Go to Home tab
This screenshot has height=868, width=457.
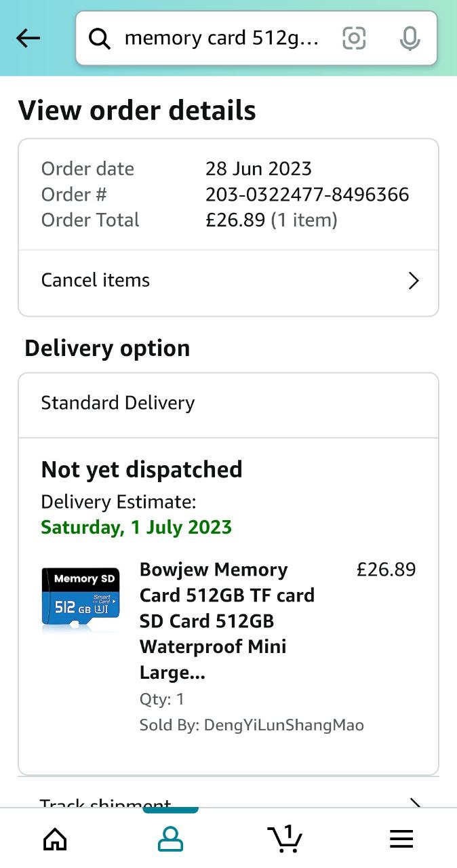pos(55,840)
